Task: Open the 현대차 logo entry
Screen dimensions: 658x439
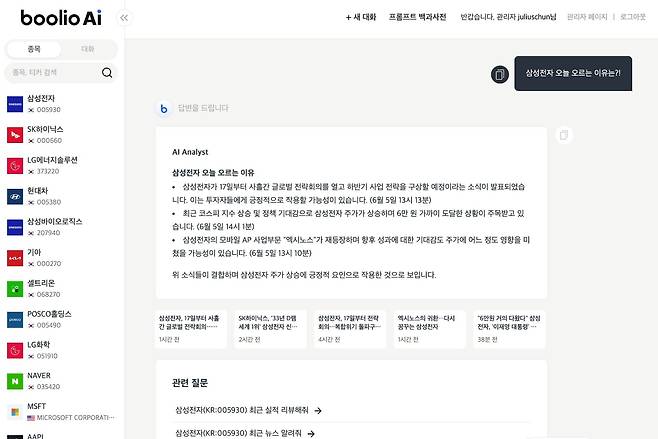Action: point(15,196)
